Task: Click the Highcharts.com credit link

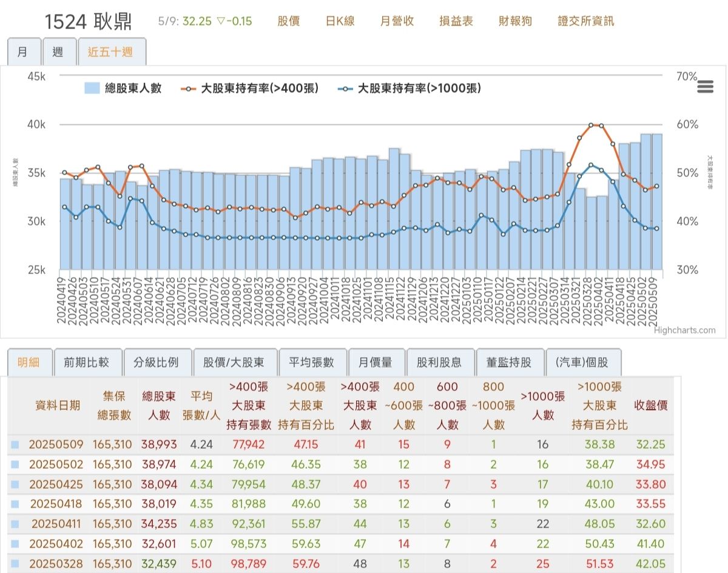Action: 684,330
